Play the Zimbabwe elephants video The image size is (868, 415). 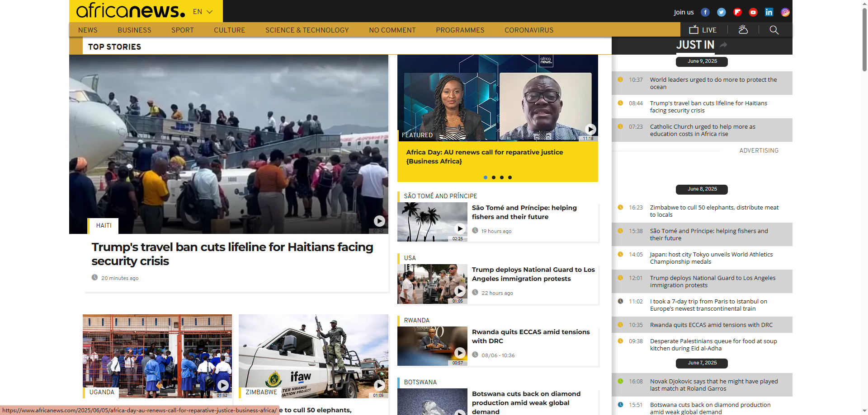pyautogui.click(x=379, y=385)
